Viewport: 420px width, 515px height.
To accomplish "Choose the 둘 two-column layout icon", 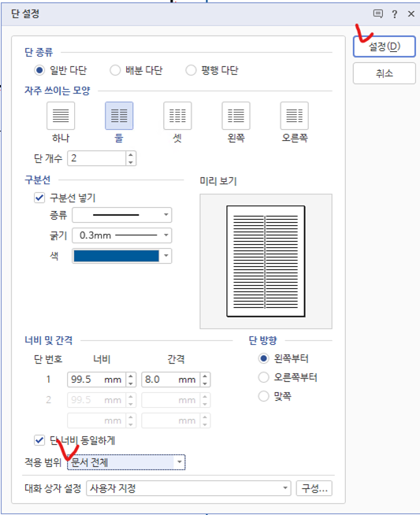I will tap(119, 116).
